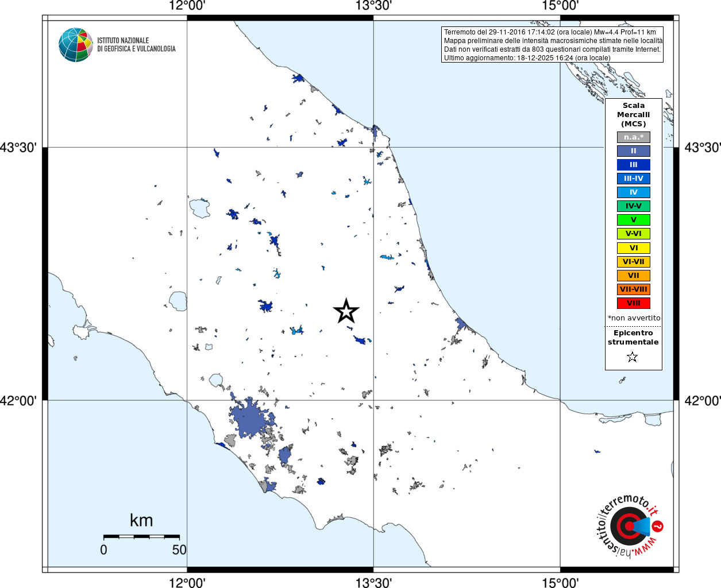The image size is (721, 588).
Task: Click the *non avvertito note
Action: coord(634,318)
